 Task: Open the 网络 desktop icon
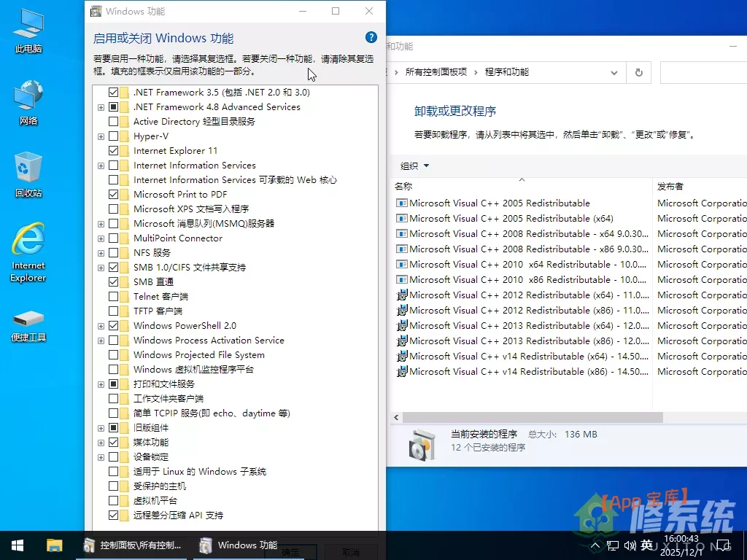tap(28, 101)
